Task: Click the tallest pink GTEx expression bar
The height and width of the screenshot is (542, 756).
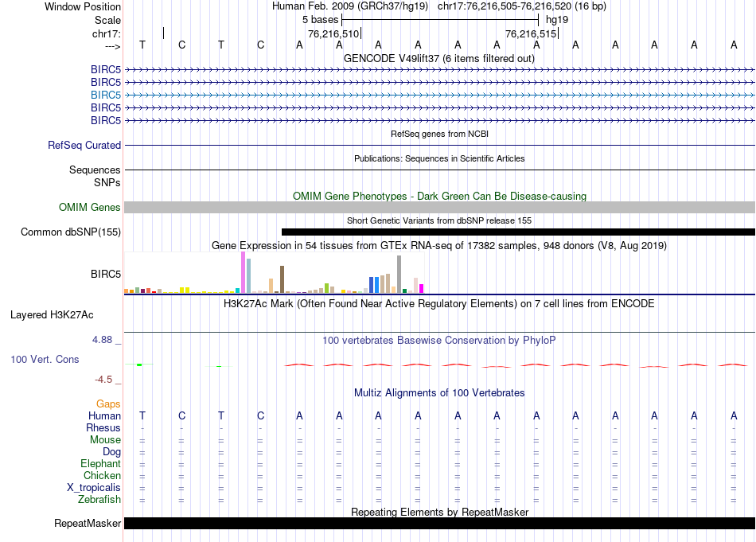Action: coord(243,272)
